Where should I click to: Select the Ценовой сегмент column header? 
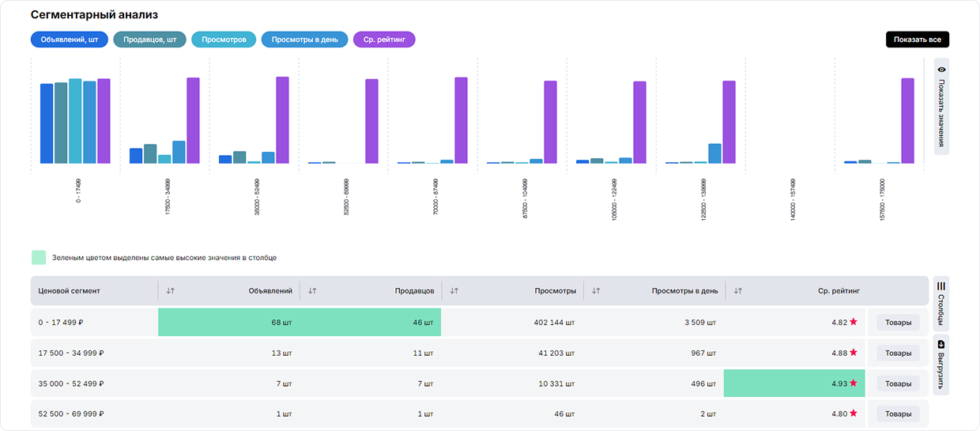click(x=70, y=291)
